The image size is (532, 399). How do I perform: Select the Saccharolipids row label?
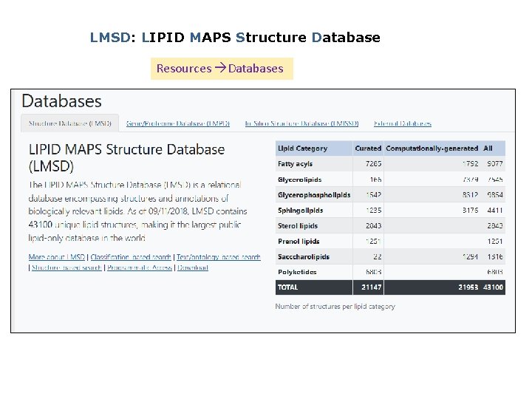304,257
